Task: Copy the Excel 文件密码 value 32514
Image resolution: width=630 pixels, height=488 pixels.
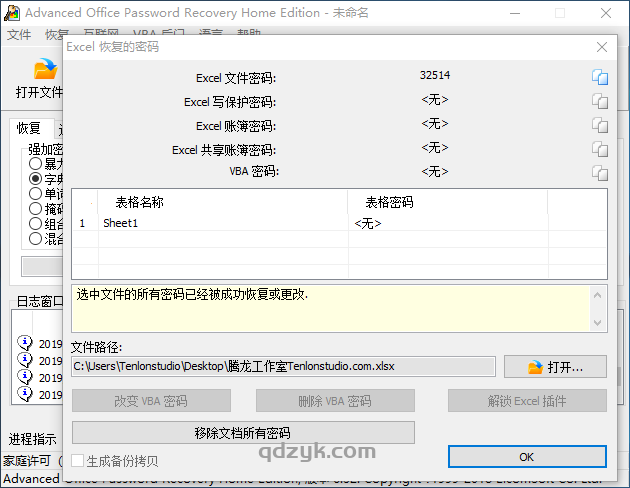Action: point(599,77)
